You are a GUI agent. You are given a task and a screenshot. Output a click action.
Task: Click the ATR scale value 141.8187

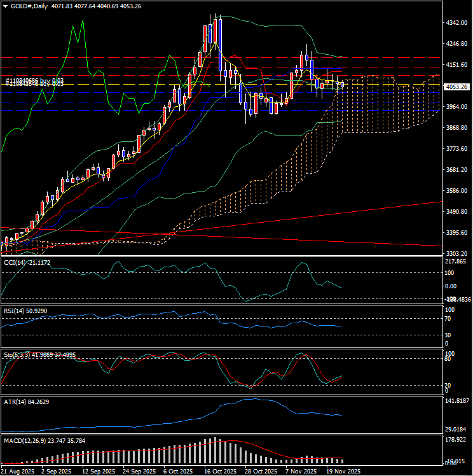[456, 402]
